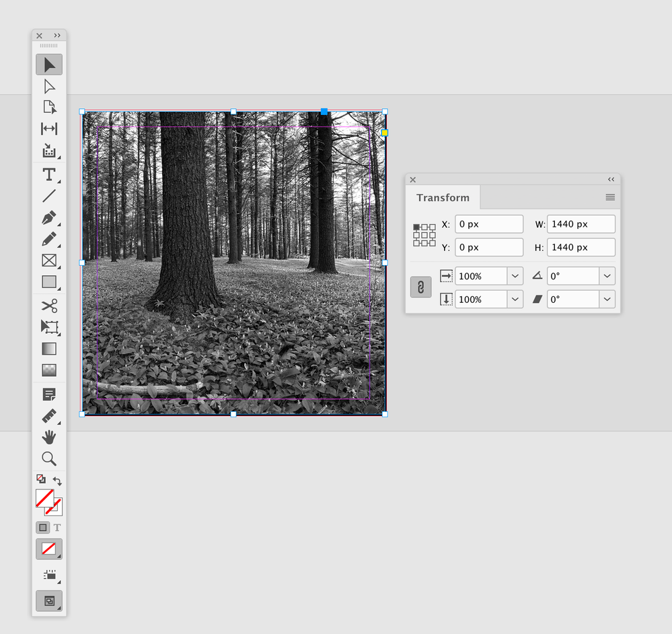672x634 pixels.
Task: Select the Rectangle Frame tool
Action: [49, 260]
